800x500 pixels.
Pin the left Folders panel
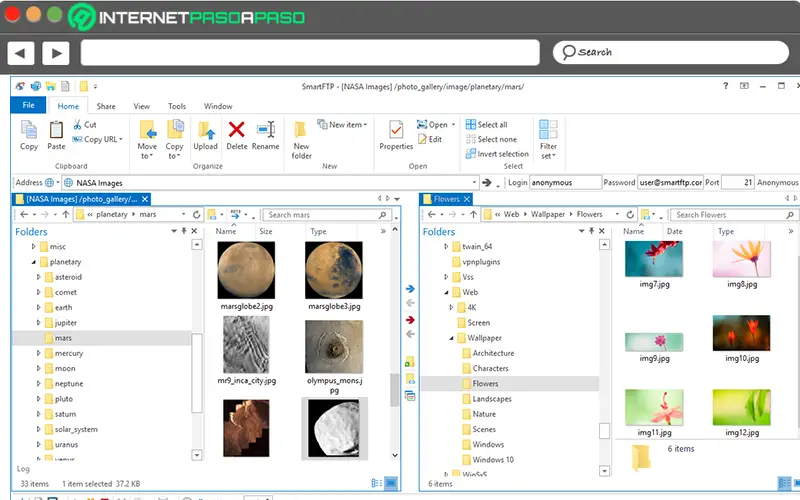(x=184, y=232)
